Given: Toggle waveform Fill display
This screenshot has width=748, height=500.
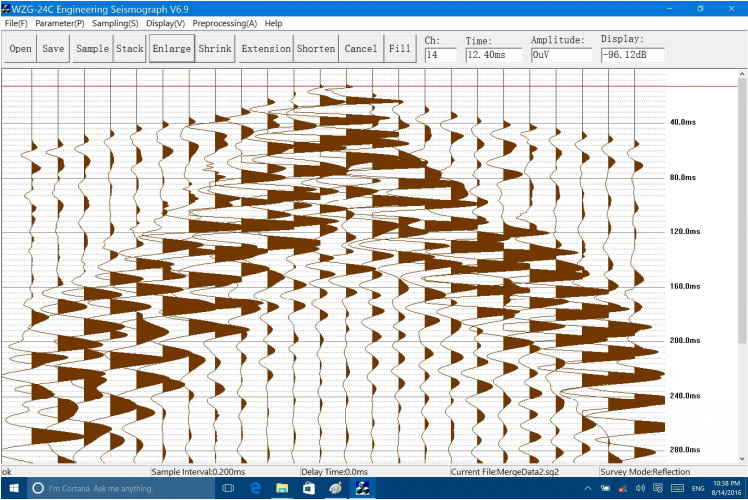Looking at the screenshot, I should click(399, 48).
